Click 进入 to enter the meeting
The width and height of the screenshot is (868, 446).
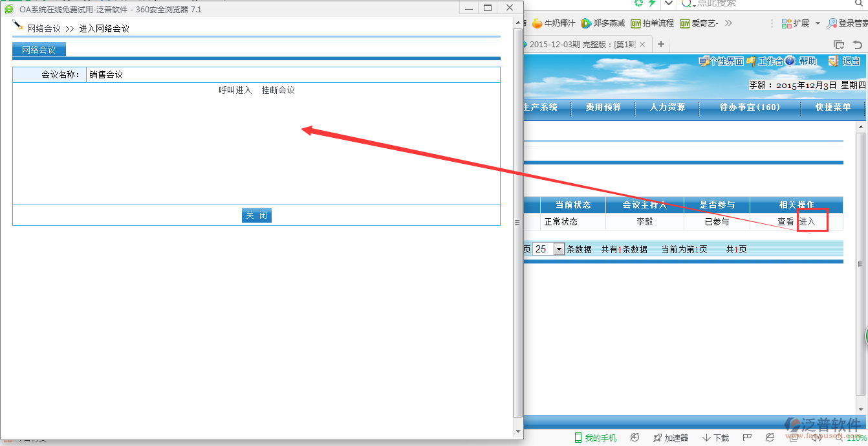[x=807, y=221]
